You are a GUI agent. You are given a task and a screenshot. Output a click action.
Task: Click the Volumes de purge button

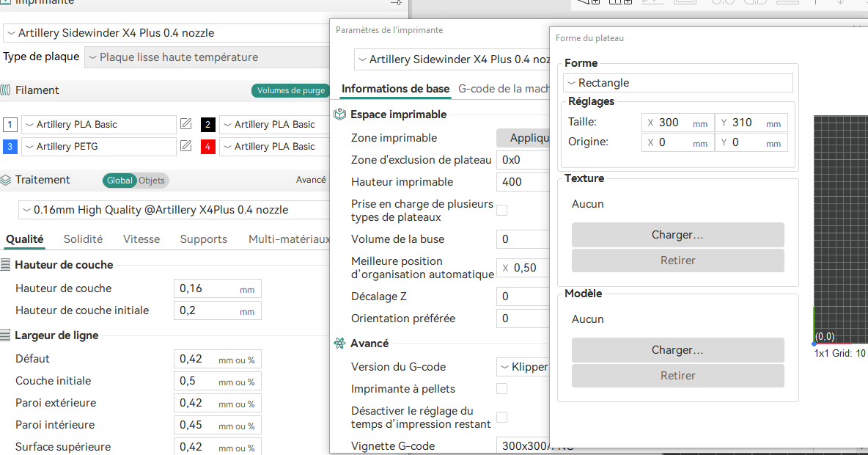click(290, 90)
